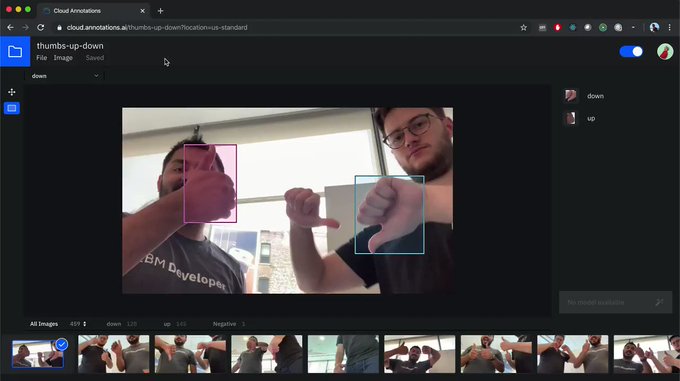This screenshot has height=381, width=680.
Task: Open the third thumbnail in the filmstrip
Action: pos(190,354)
